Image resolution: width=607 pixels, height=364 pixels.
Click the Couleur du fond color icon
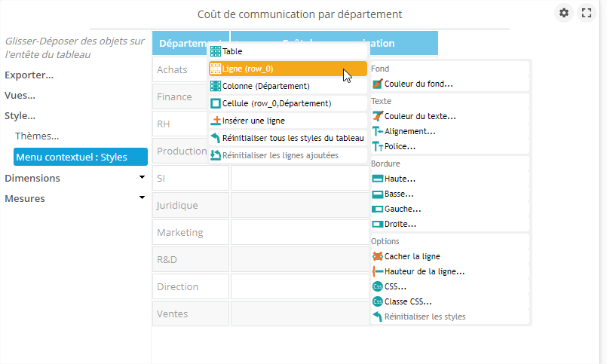(378, 84)
